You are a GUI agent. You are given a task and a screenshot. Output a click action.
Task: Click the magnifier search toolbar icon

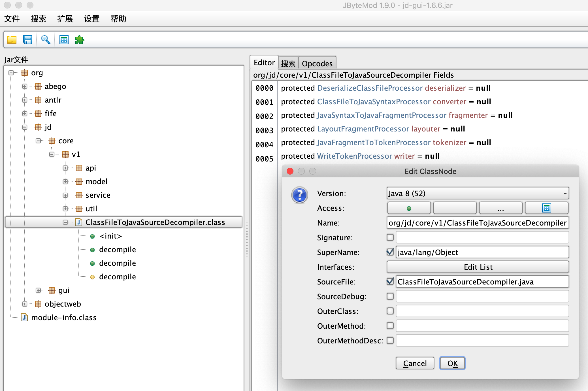pos(46,40)
